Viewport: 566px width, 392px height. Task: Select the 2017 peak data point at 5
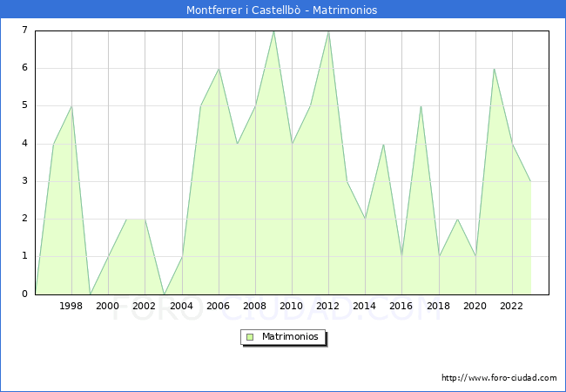point(421,106)
